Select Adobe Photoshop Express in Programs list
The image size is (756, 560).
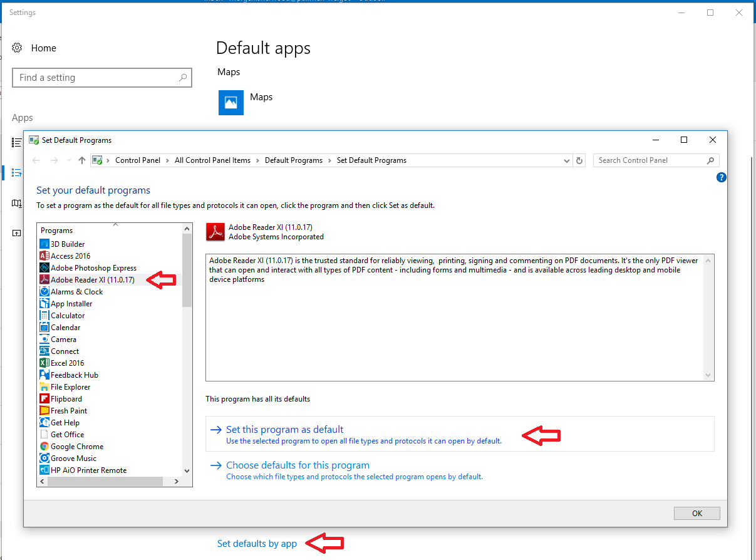[93, 268]
